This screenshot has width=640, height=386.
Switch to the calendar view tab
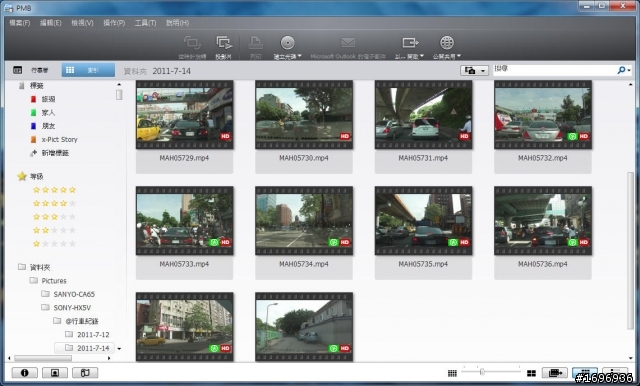tap(32, 70)
